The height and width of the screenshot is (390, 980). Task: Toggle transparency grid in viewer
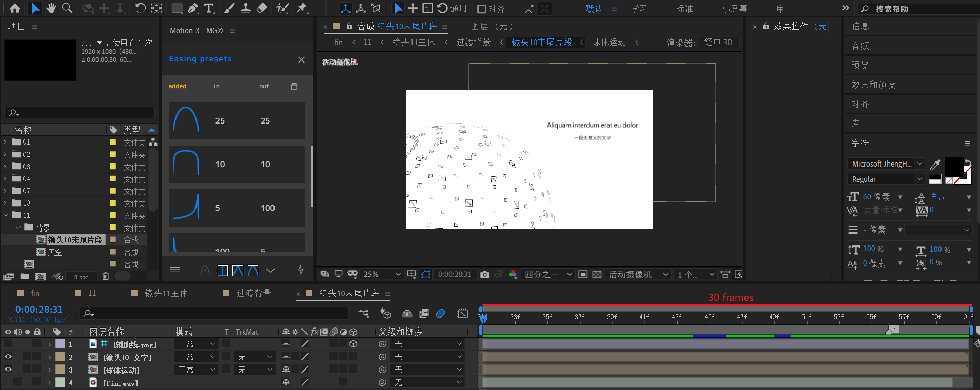click(x=597, y=275)
